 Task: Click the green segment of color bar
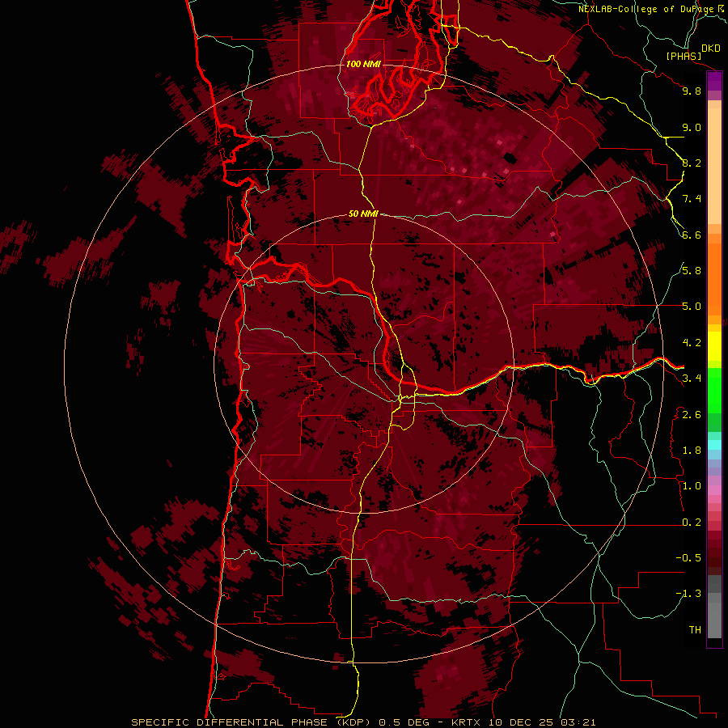714,391
